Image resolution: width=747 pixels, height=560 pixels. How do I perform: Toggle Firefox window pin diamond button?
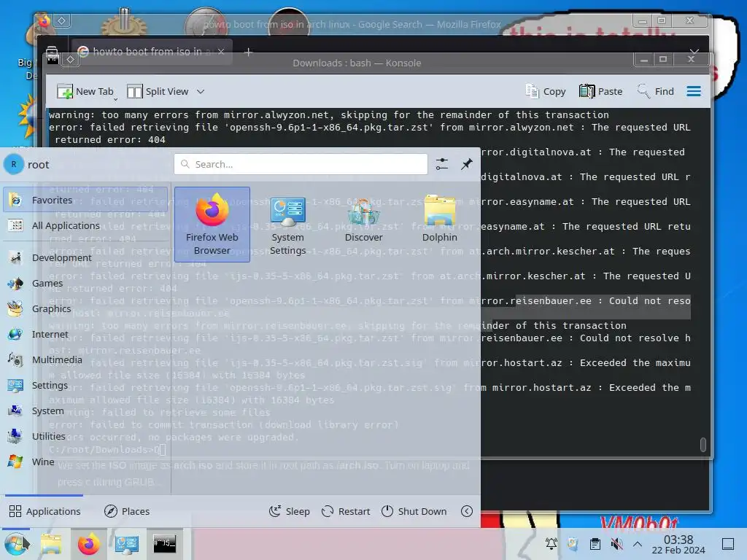point(61,20)
